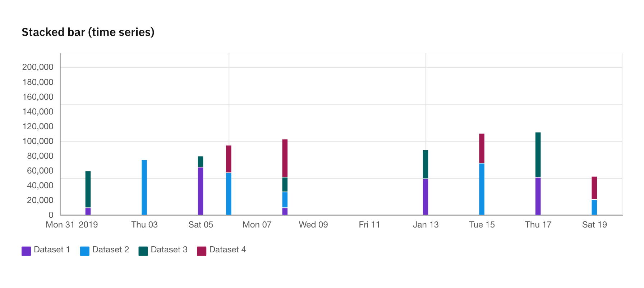Select the purple bar segment at Sat 05

coord(201,191)
